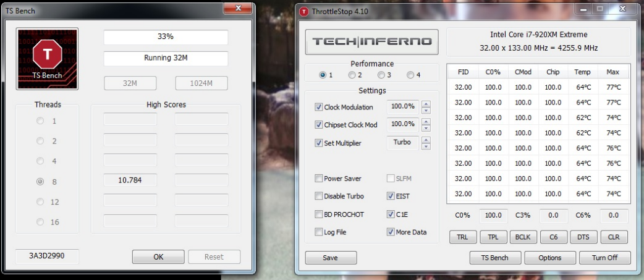This screenshot has width=644, height=280.
Task: Click the 3A3D2990 code field
Action: tap(47, 256)
